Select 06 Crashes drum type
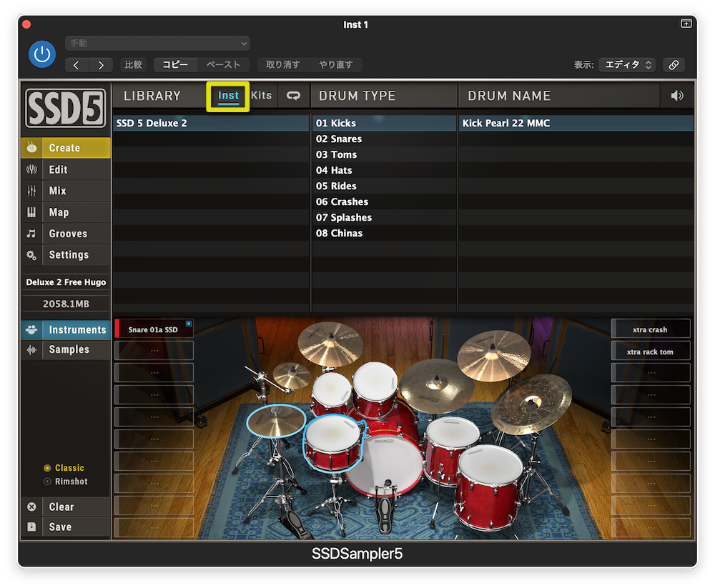This screenshot has height=588, width=715. click(x=383, y=202)
